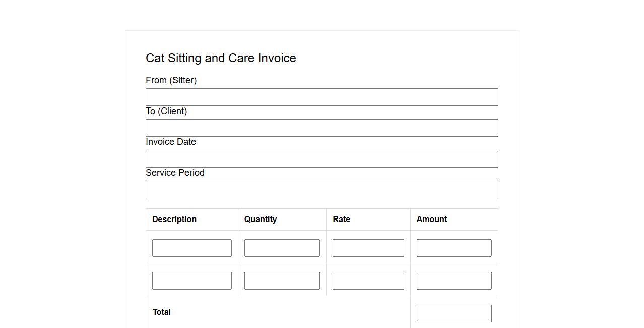Click into the Service Period field

point(321,190)
